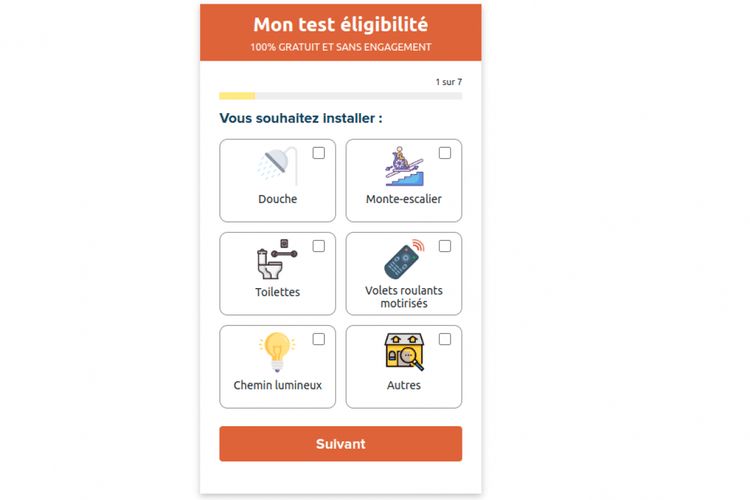Viewport: 750px width, 500px height.
Task: Select the Toilettes option label
Action: click(278, 292)
